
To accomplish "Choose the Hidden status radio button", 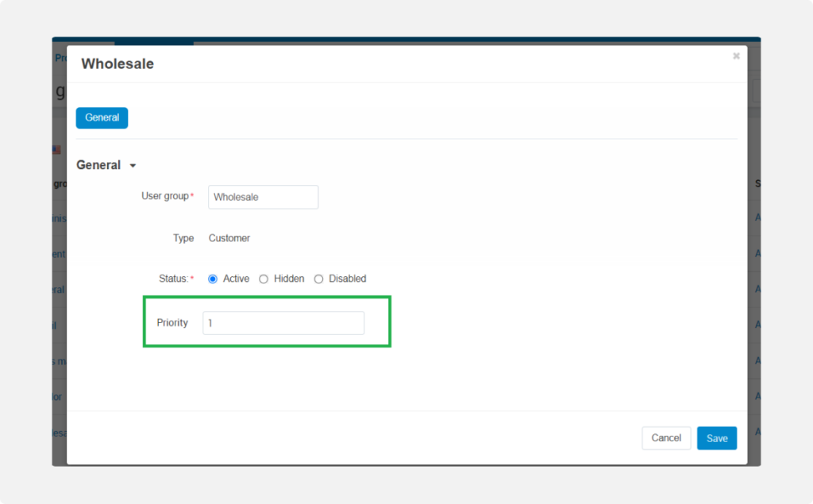I will 264,279.
